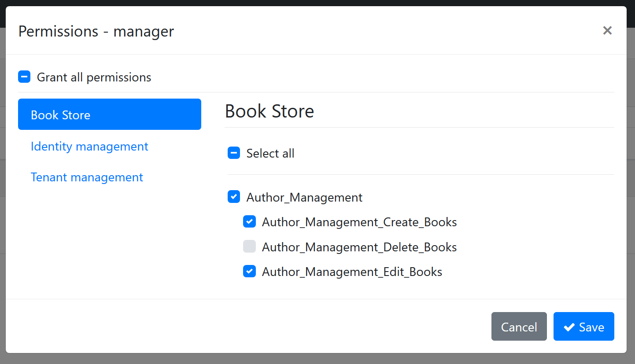Click the Permissions - manager dialog title
635x364 pixels.
point(96,31)
